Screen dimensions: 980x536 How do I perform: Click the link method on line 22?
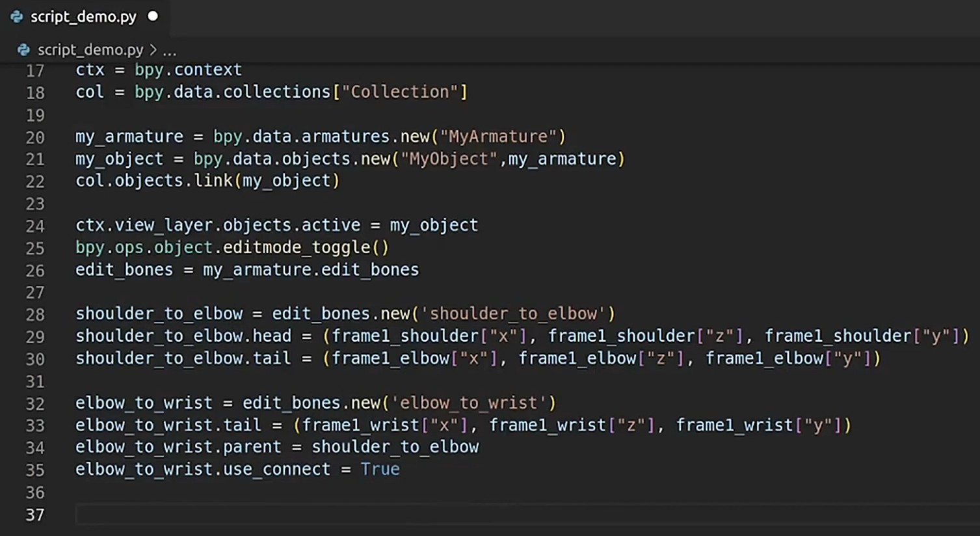point(213,181)
